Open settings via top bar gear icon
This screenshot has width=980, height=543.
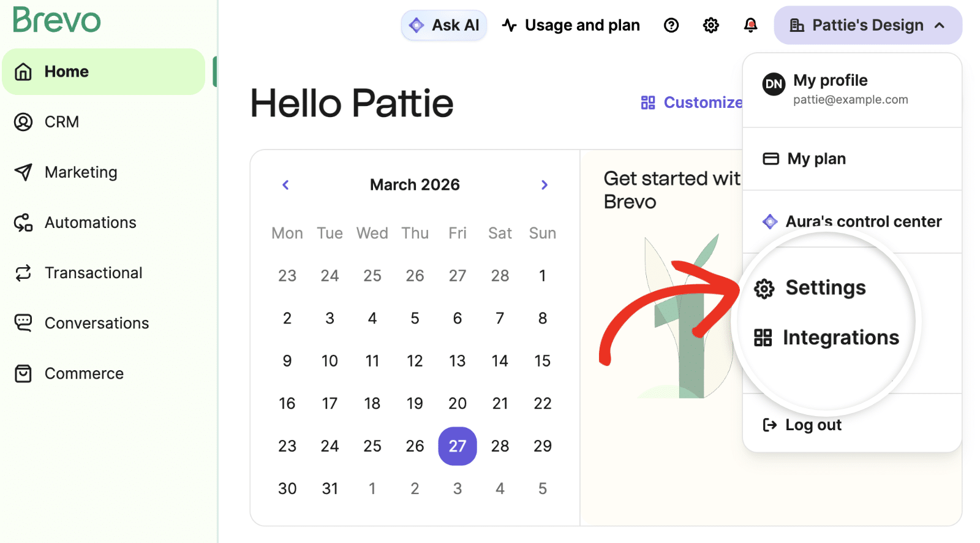[x=710, y=25]
